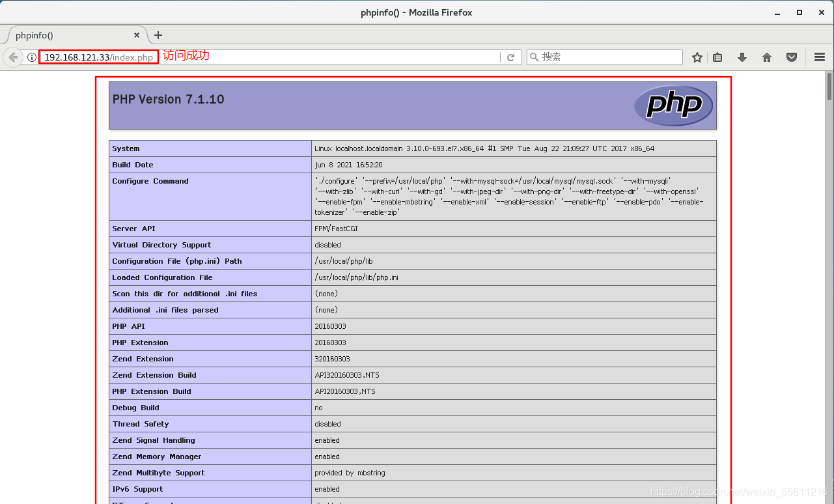Screen dimensions: 834x504
Task: Reload the current page
Action: coord(511,57)
